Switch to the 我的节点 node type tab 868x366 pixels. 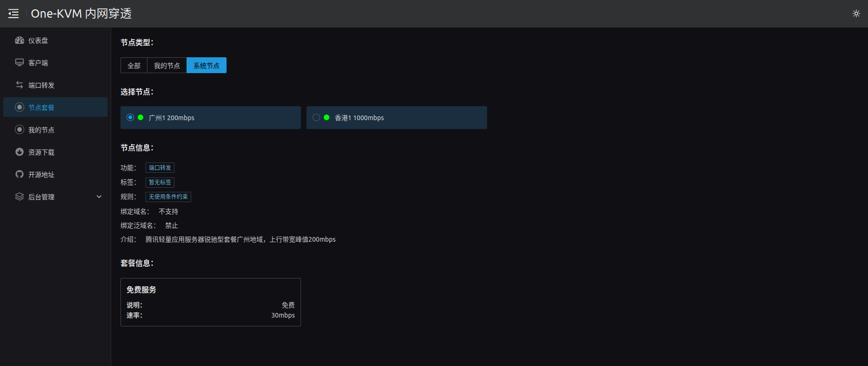[x=167, y=66]
